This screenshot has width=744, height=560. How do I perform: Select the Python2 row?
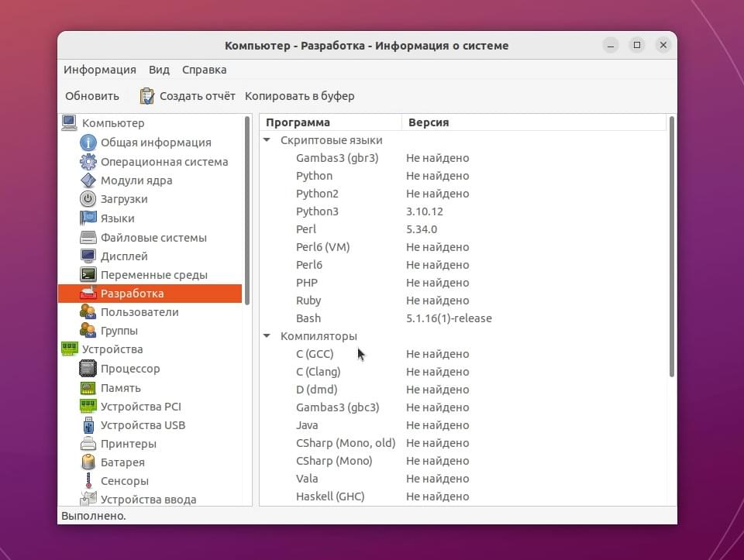[x=463, y=194]
